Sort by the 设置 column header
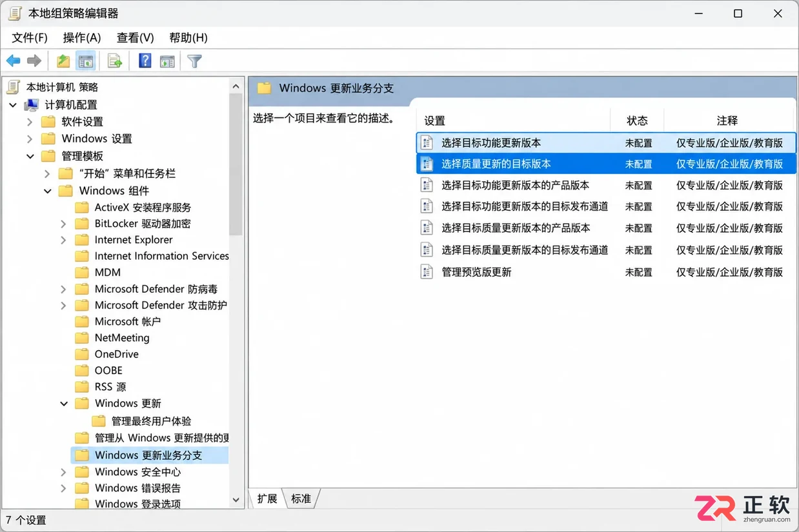This screenshot has height=532, width=799. [x=514, y=121]
